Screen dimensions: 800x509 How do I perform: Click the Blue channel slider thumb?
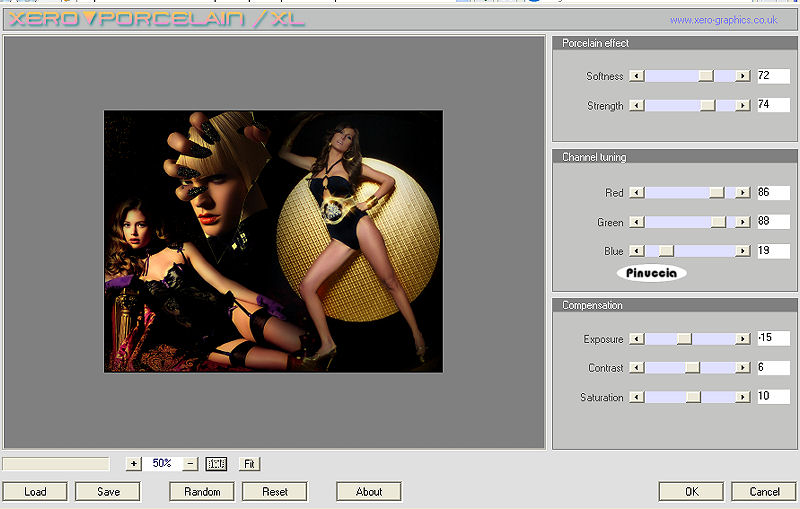click(x=666, y=251)
